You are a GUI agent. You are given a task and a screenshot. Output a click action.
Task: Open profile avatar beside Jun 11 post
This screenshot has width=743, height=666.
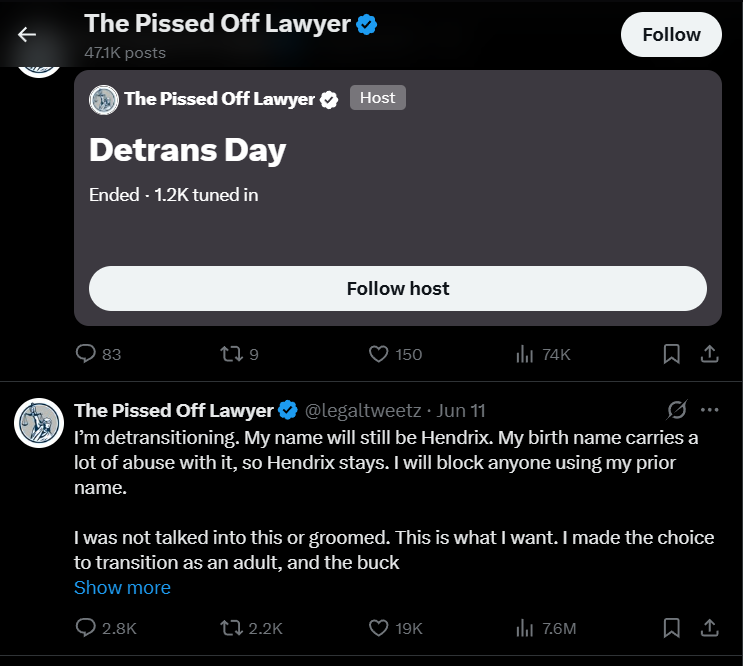tap(39, 423)
